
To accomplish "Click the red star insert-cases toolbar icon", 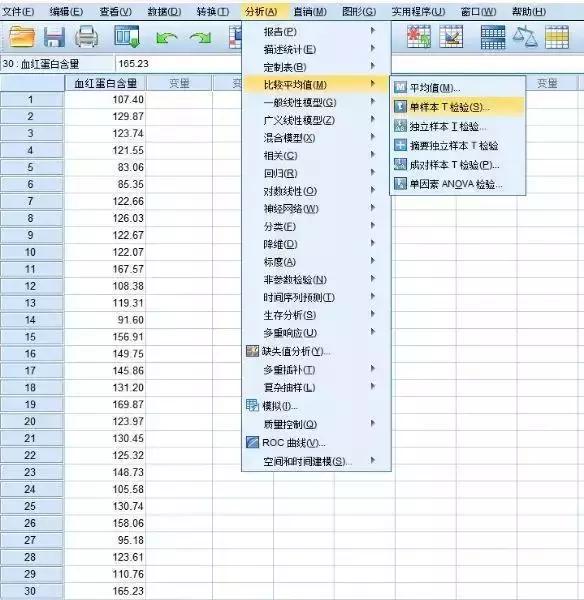I will tap(419, 37).
